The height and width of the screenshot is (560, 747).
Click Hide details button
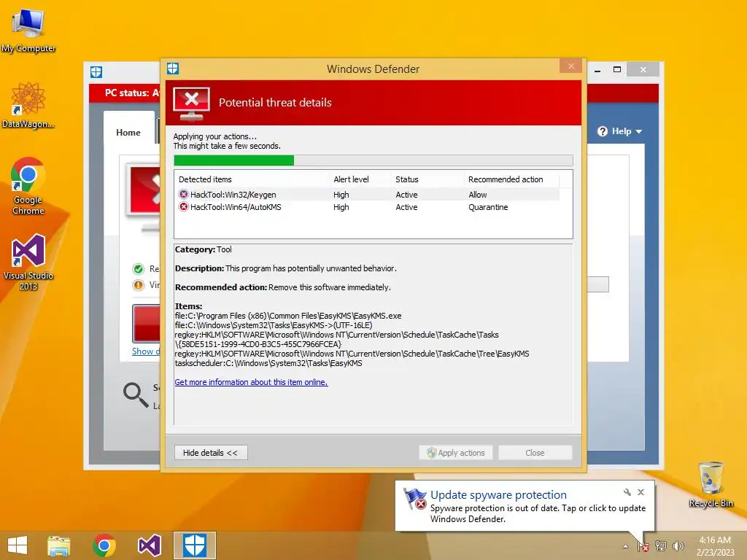coord(211,452)
